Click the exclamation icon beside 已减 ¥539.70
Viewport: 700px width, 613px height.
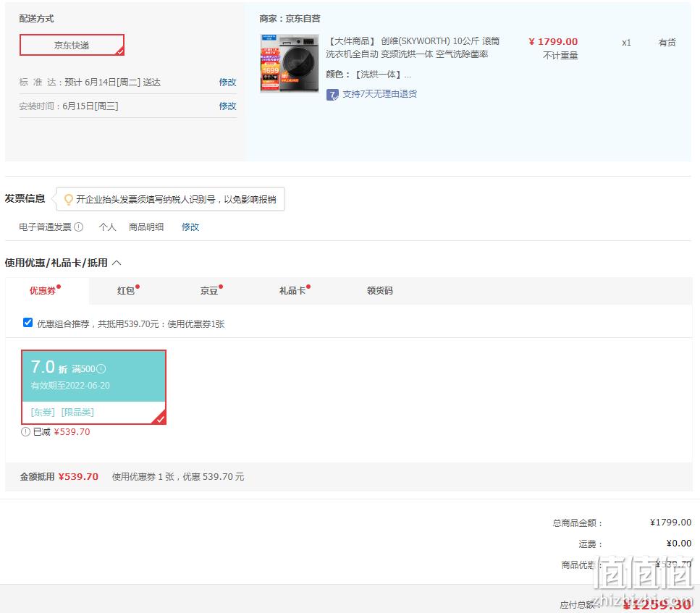[25, 432]
